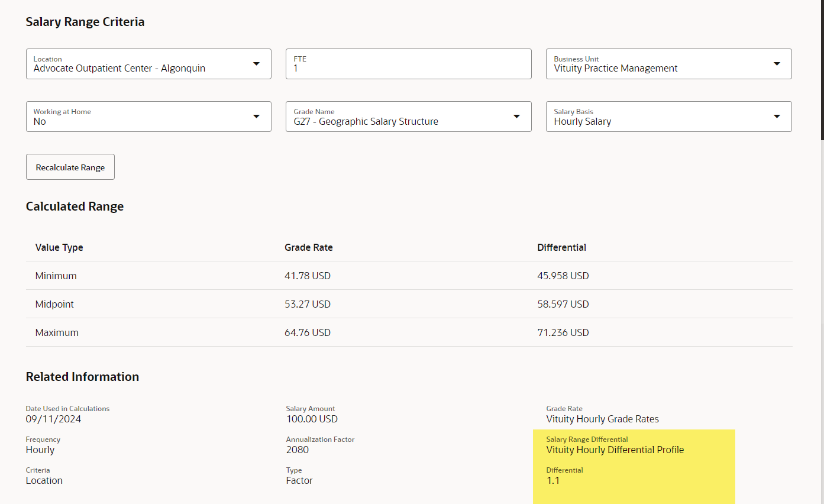
Task: Click the G27 - Geographic Salary Structure value
Action: click(x=366, y=121)
